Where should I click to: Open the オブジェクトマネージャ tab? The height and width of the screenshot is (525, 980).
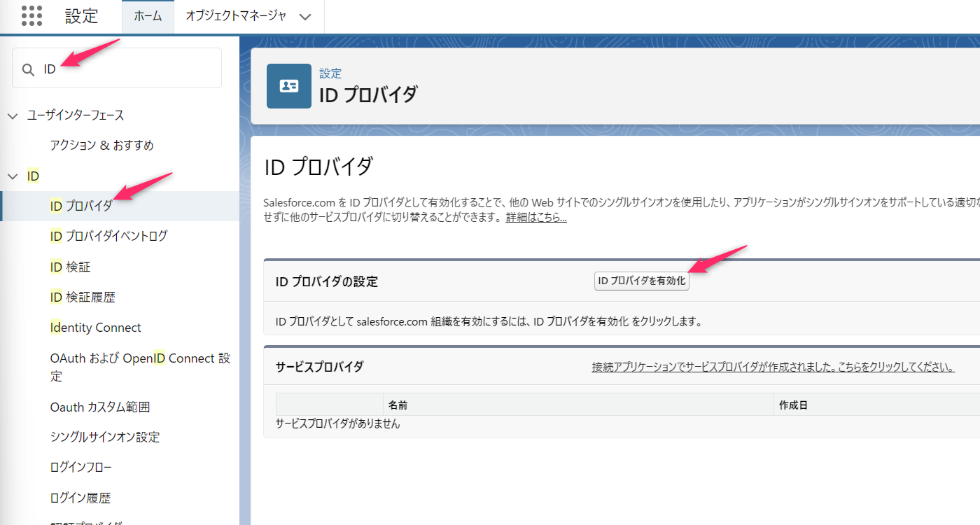click(236, 16)
